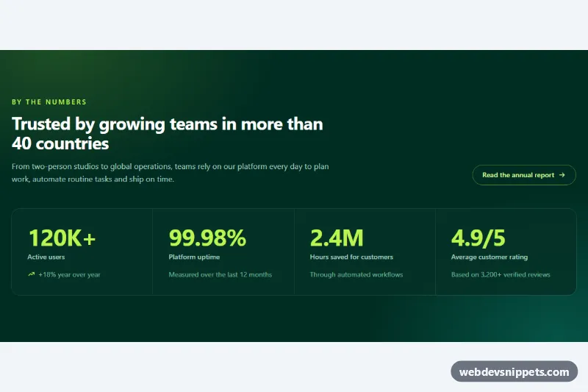This screenshot has width=588, height=392.
Task: Select the 'BY THE NUMBERS' eyebrow label
Action: coord(49,102)
